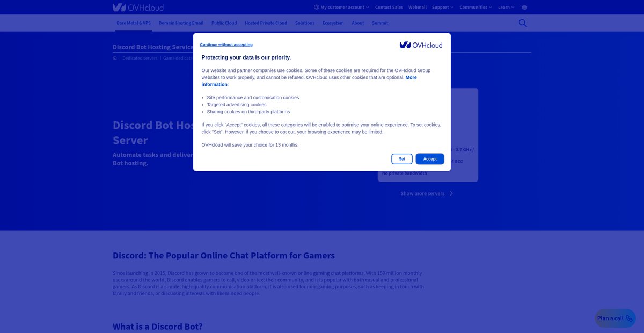Expand the Communities menu

click(x=476, y=8)
